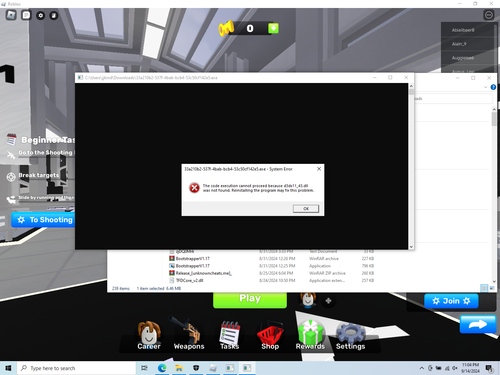Click the green Play button

pos(250,300)
